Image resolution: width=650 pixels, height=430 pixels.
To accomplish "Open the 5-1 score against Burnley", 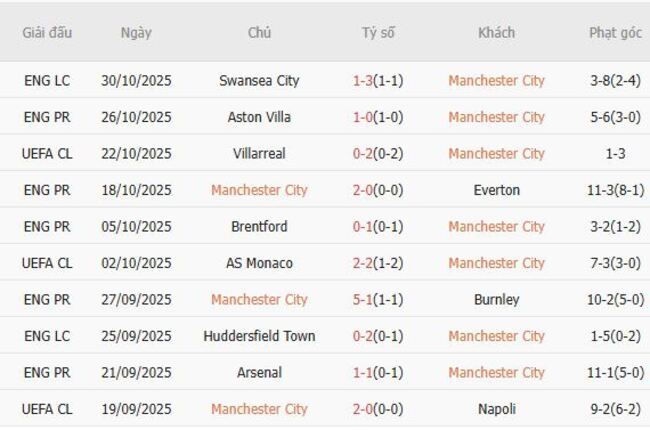I will [x=364, y=299].
